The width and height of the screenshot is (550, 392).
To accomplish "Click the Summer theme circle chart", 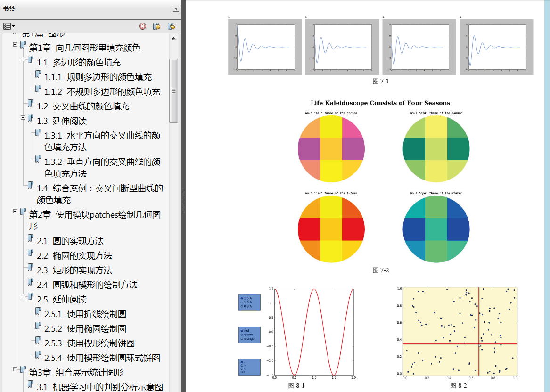I will 436,149.
